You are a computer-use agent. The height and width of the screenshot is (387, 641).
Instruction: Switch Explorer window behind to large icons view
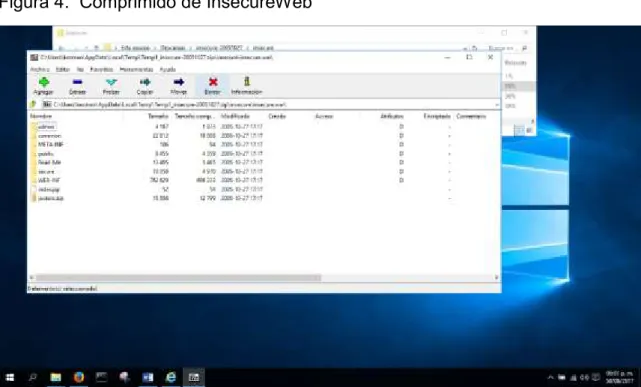529,131
